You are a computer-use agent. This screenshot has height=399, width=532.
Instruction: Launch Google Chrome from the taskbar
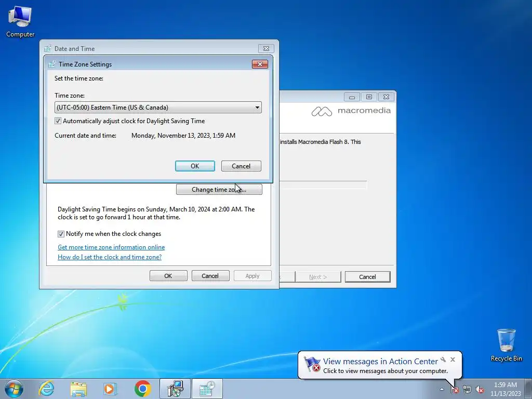[142, 389]
